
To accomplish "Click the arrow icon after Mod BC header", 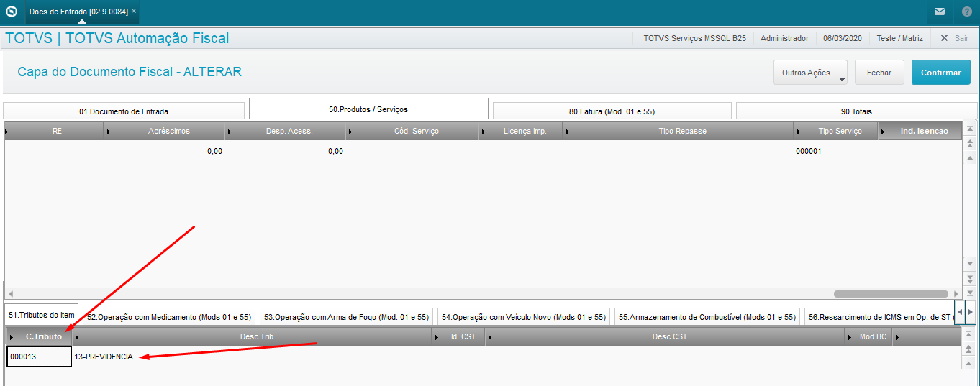I will 898,337.
